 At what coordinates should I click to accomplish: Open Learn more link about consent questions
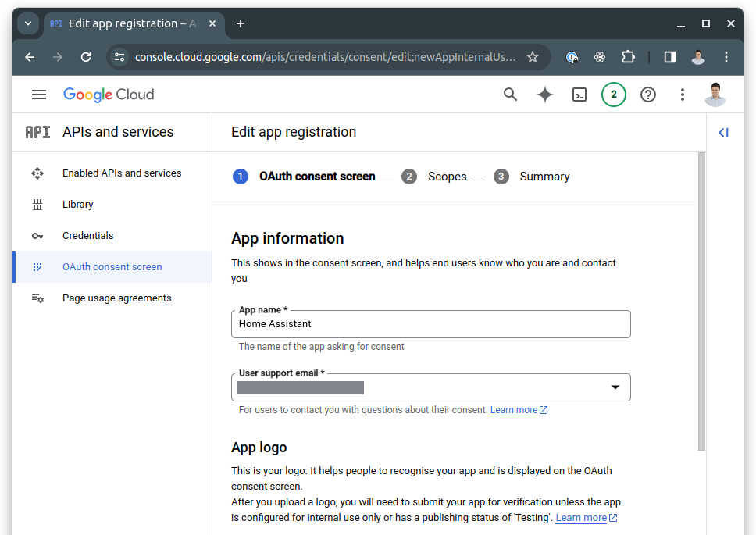(519, 410)
